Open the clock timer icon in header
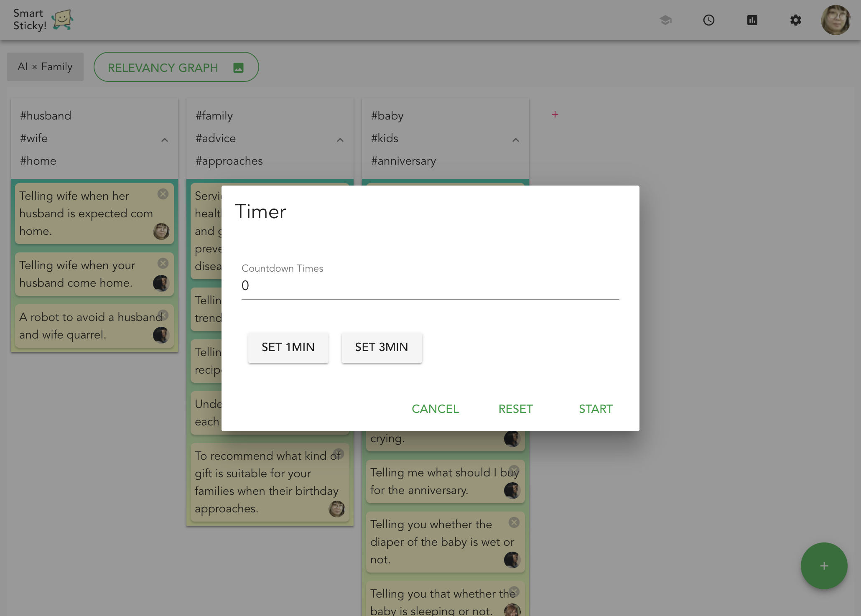The width and height of the screenshot is (861, 616). tap(709, 20)
